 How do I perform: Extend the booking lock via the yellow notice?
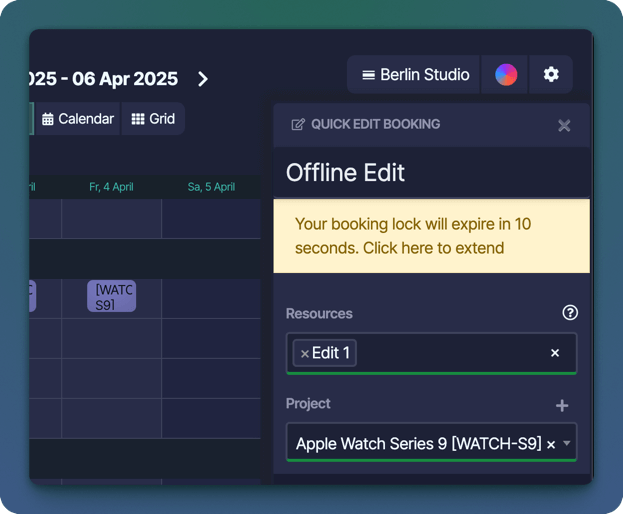click(431, 236)
